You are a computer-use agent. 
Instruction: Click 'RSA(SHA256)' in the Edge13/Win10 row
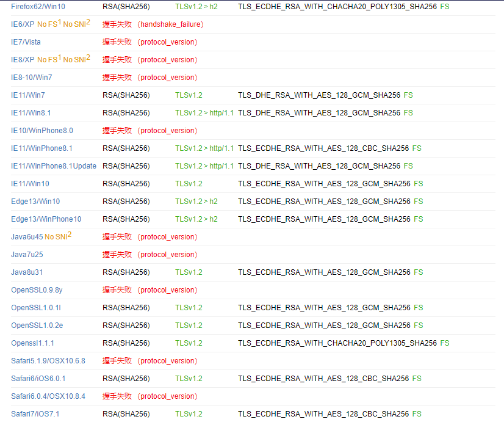(x=126, y=201)
